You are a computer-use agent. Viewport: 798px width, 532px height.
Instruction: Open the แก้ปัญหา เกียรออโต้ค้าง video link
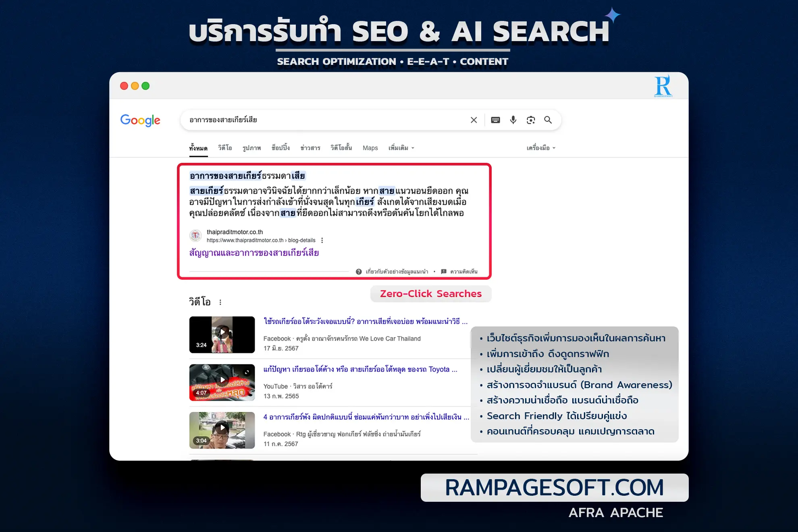[x=360, y=369]
